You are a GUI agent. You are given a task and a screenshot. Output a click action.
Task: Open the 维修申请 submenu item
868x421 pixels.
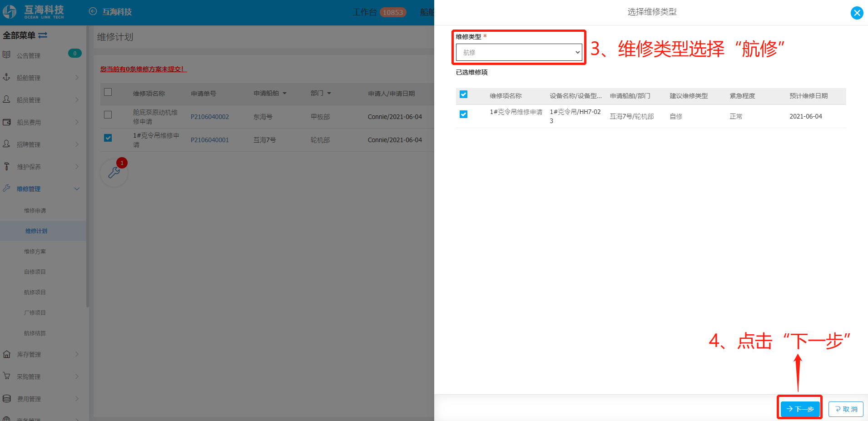click(35, 211)
